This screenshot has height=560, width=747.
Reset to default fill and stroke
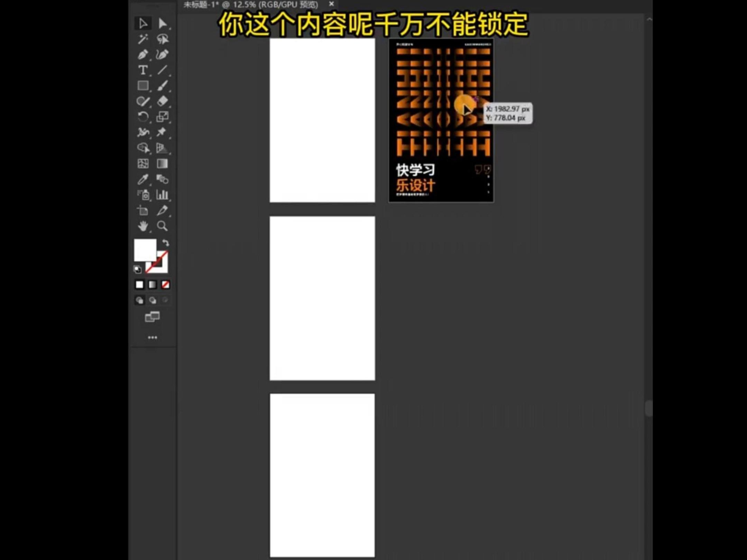(138, 269)
